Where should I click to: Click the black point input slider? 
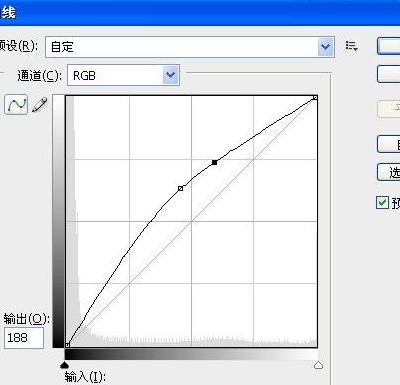click(x=65, y=365)
